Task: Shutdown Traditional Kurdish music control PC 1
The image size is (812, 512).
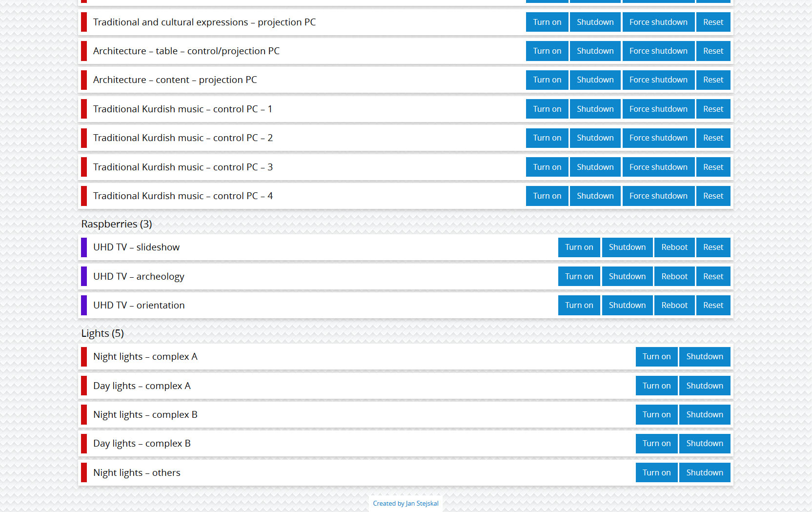Action: click(x=595, y=109)
